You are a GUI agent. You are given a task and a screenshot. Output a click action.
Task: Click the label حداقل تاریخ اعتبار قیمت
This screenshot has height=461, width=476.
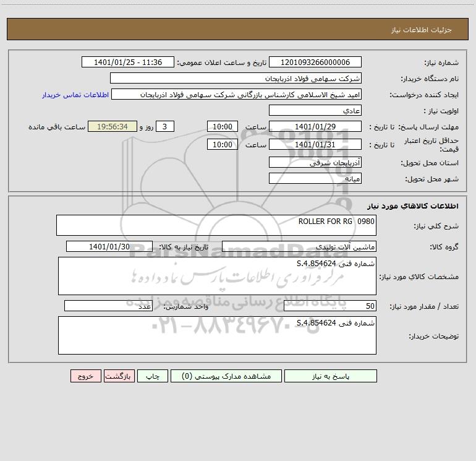coord(431,145)
